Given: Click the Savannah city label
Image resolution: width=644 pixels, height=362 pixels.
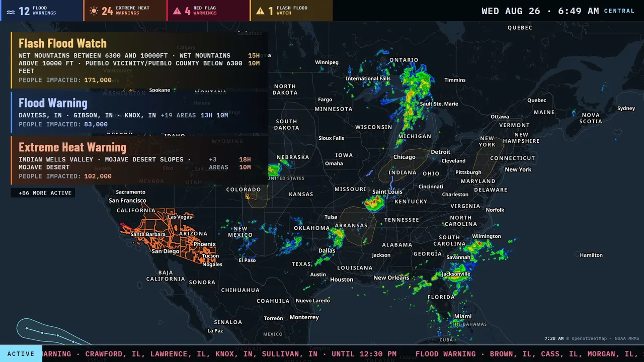Looking at the screenshot, I should 458,257.
